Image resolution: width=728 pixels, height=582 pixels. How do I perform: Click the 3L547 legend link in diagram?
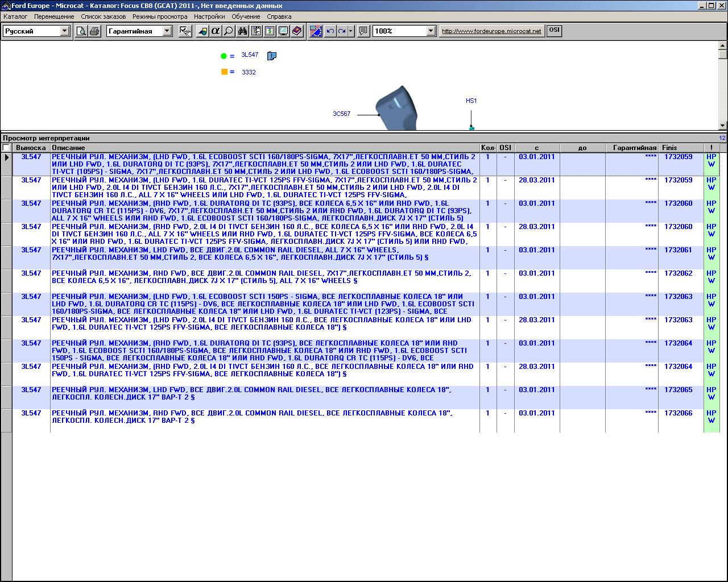[x=250, y=55]
